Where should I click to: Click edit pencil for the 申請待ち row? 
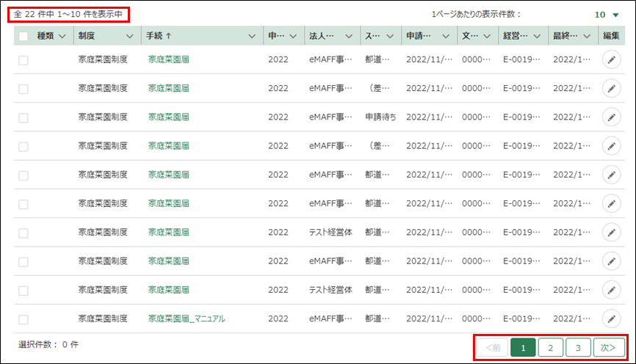pyautogui.click(x=611, y=117)
